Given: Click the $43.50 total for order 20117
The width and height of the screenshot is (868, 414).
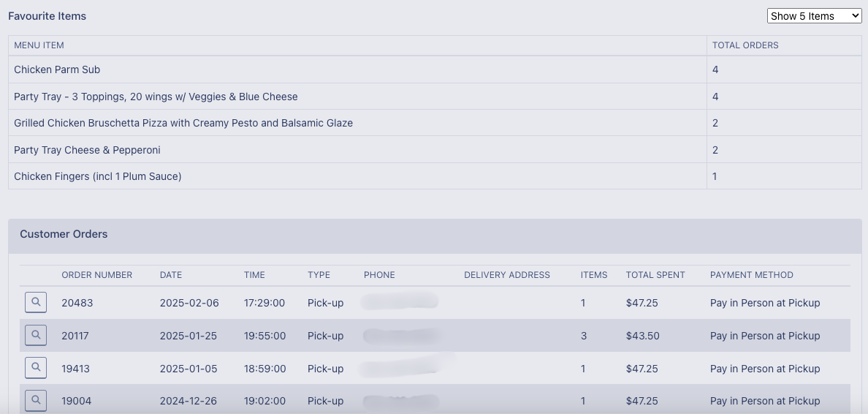Looking at the screenshot, I should 642,336.
